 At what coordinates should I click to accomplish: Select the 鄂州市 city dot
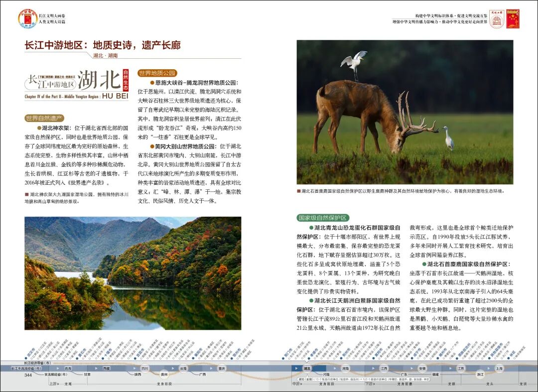click(232, 358)
